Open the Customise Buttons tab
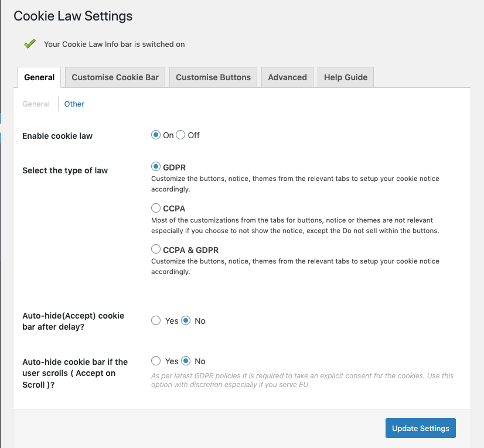Image resolution: width=484 pixels, height=448 pixels. pyautogui.click(x=213, y=77)
